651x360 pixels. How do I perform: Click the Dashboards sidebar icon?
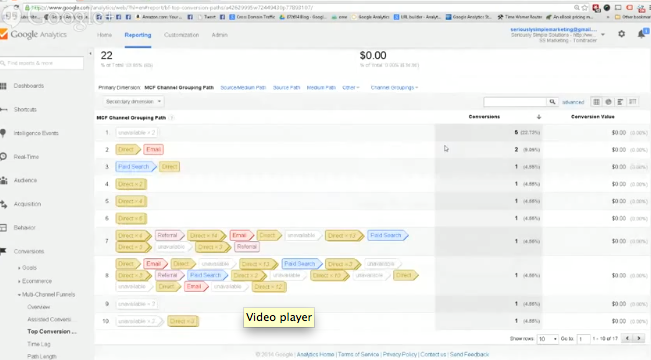tap(3, 86)
